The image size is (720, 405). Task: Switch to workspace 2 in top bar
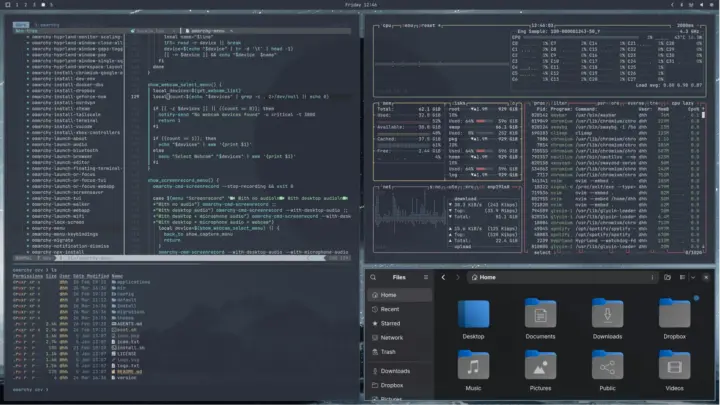26,5
